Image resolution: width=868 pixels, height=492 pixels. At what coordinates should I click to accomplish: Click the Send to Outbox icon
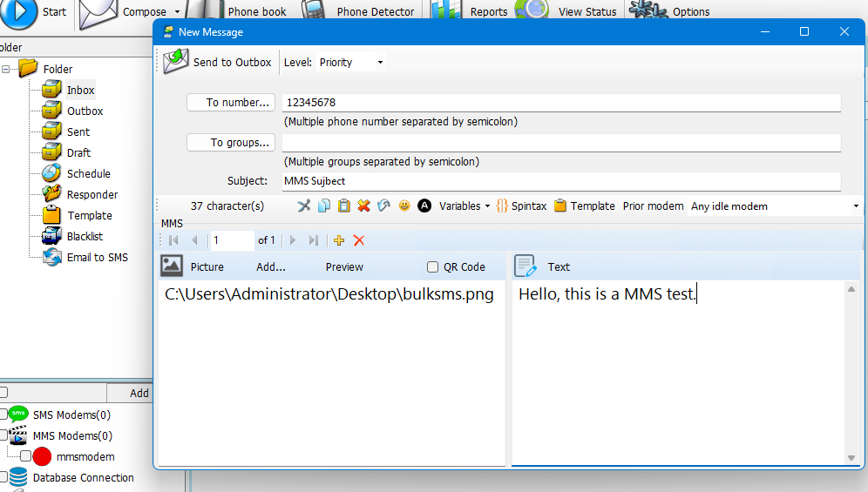tap(177, 62)
